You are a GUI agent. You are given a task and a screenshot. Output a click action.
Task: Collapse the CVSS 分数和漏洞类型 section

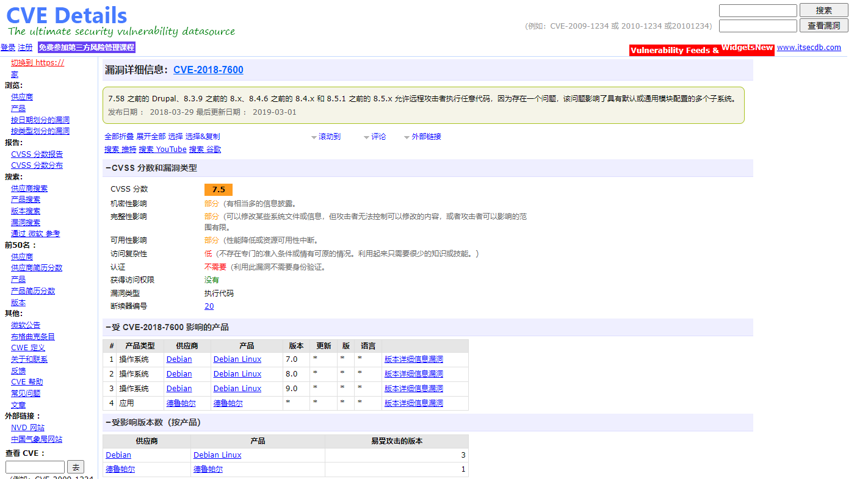coord(151,168)
